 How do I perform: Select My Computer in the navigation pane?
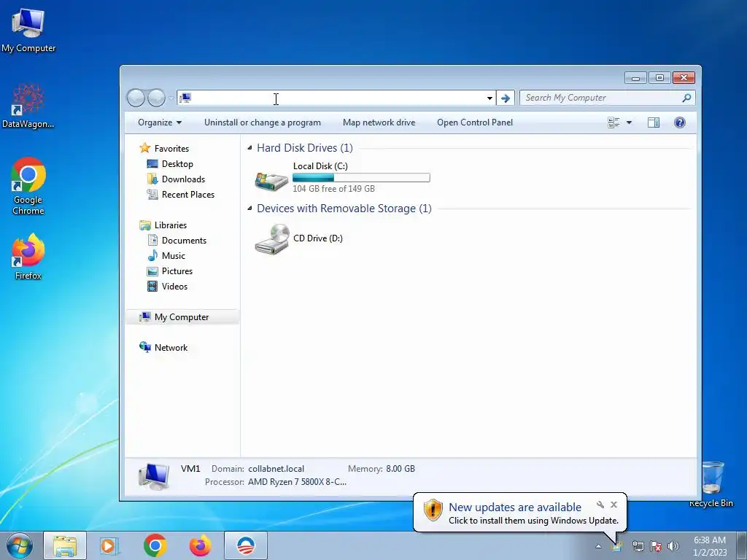tap(182, 317)
